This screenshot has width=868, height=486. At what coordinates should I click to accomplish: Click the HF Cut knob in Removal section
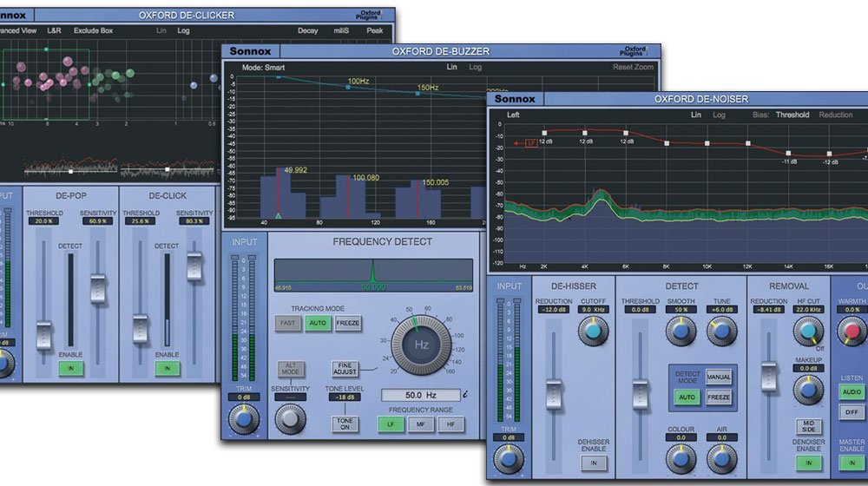808,332
